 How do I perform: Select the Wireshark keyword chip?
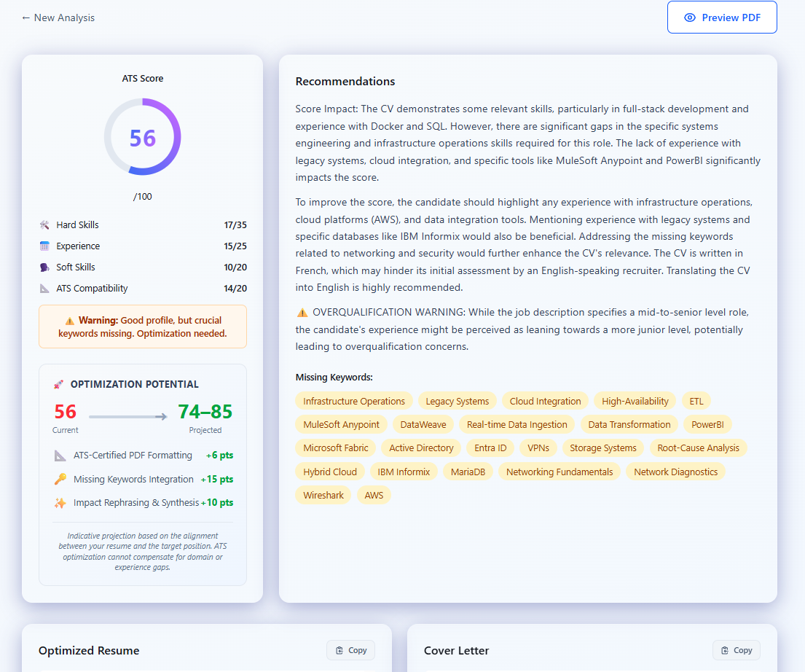(323, 495)
